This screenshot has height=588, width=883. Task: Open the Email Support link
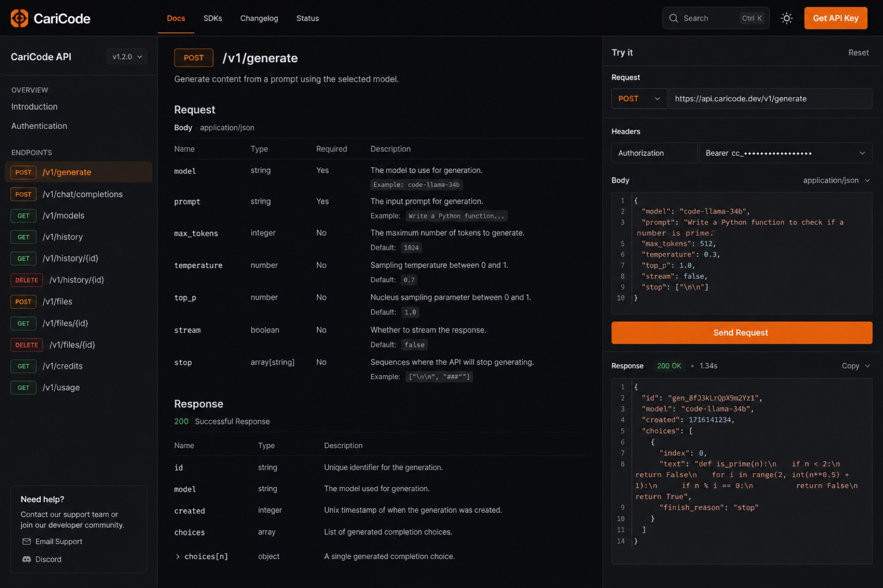[x=52, y=542]
